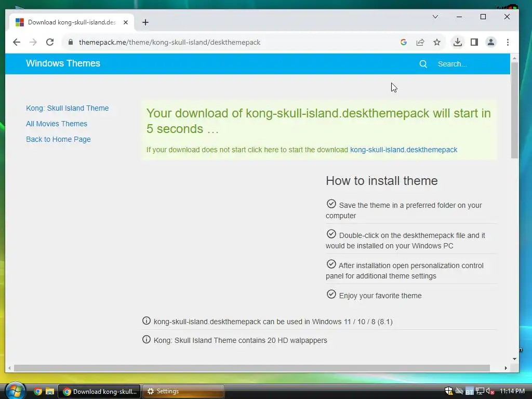Open a new browser tab

click(x=145, y=22)
